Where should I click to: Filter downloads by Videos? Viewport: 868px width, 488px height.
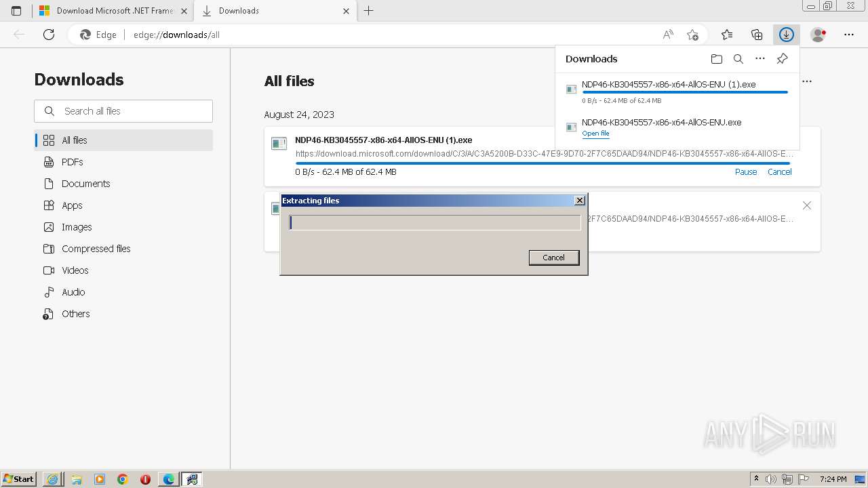point(123,270)
